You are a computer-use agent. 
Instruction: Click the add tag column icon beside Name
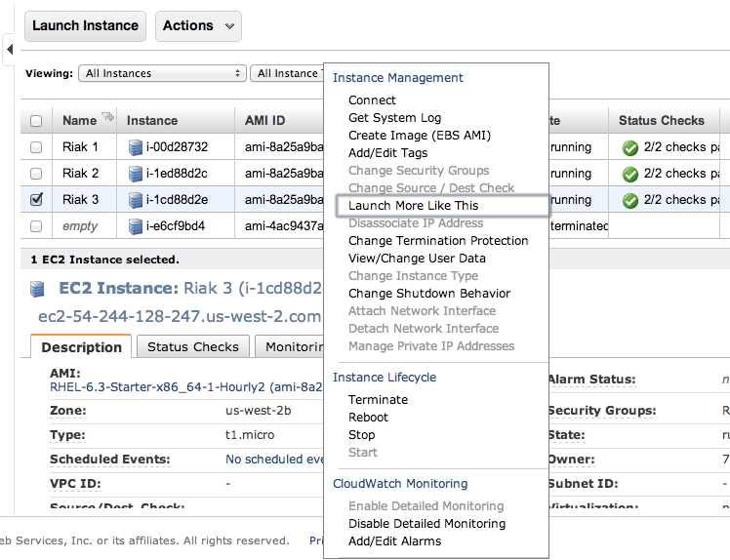point(107,118)
